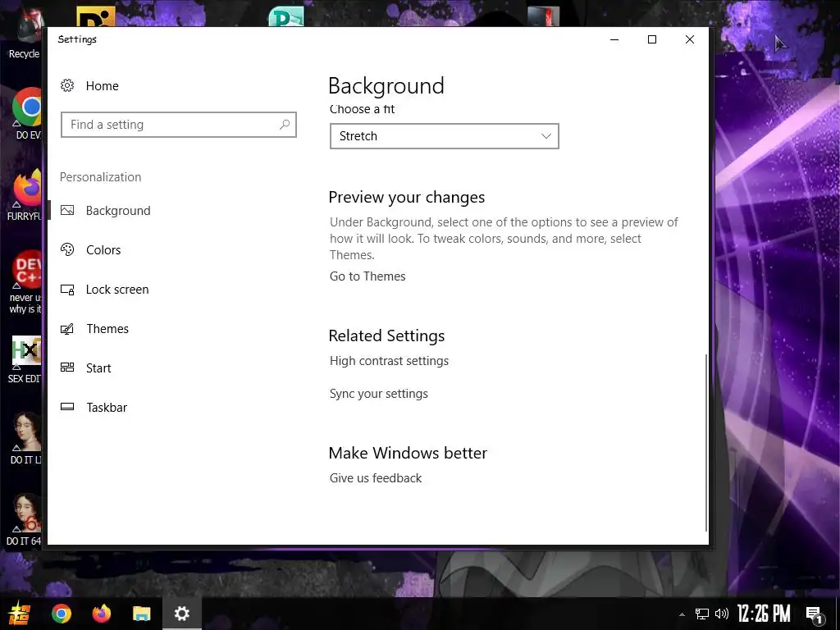Viewport: 840px width, 630px height.
Task: Click the Themes brush icon
Action: pyautogui.click(x=67, y=328)
